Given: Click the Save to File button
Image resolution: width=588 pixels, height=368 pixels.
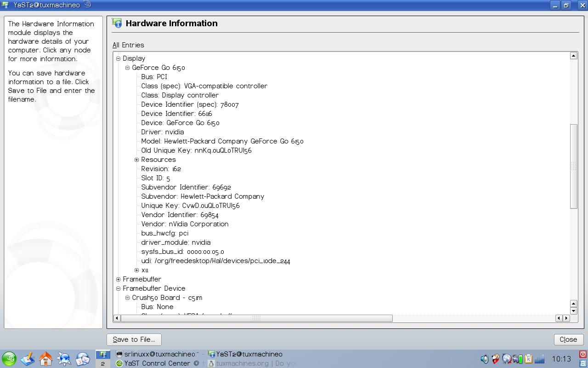Looking at the screenshot, I should coord(134,339).
